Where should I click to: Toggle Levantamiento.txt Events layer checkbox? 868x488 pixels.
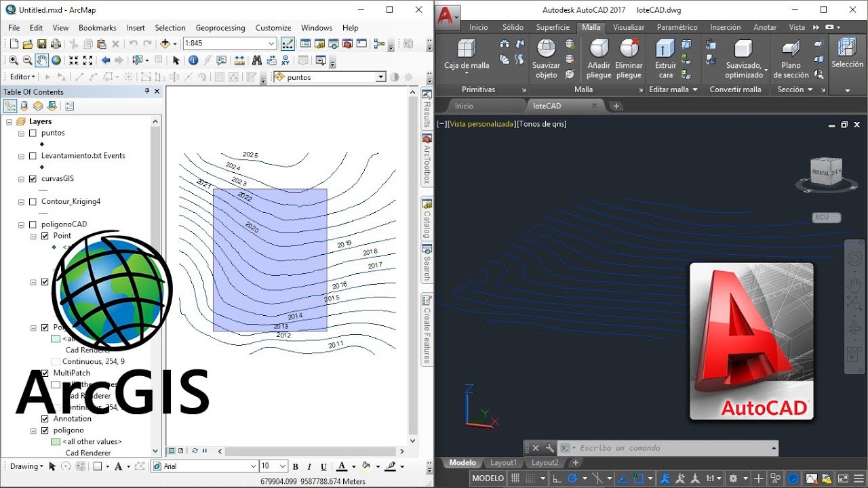33,156
